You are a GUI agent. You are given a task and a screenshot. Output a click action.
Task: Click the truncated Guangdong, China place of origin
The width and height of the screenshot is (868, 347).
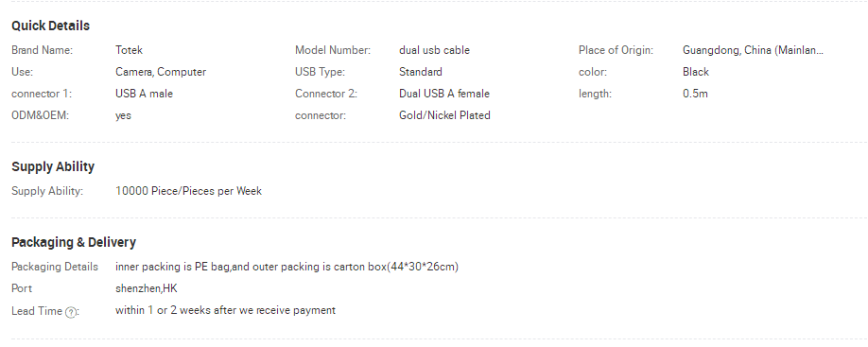753,50
